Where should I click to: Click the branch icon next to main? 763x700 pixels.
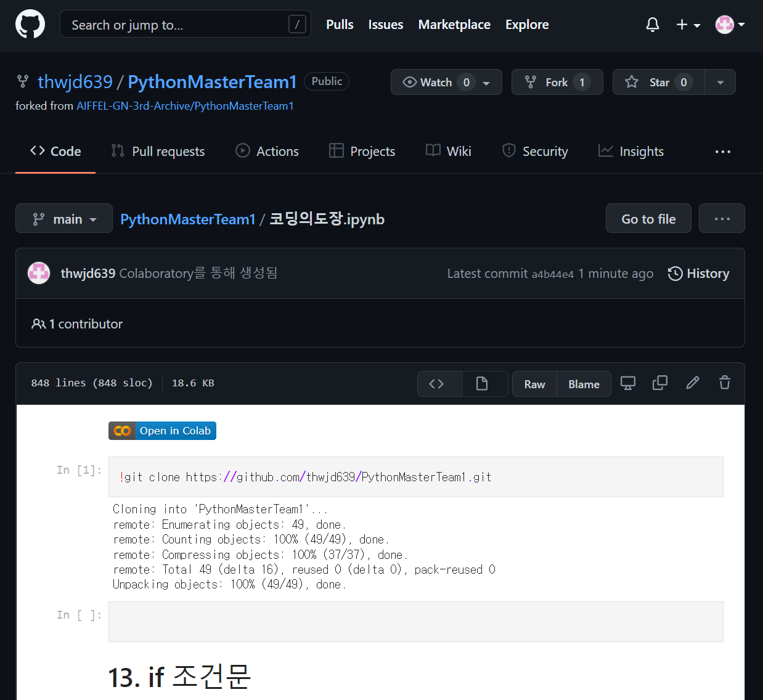[38, 218]
